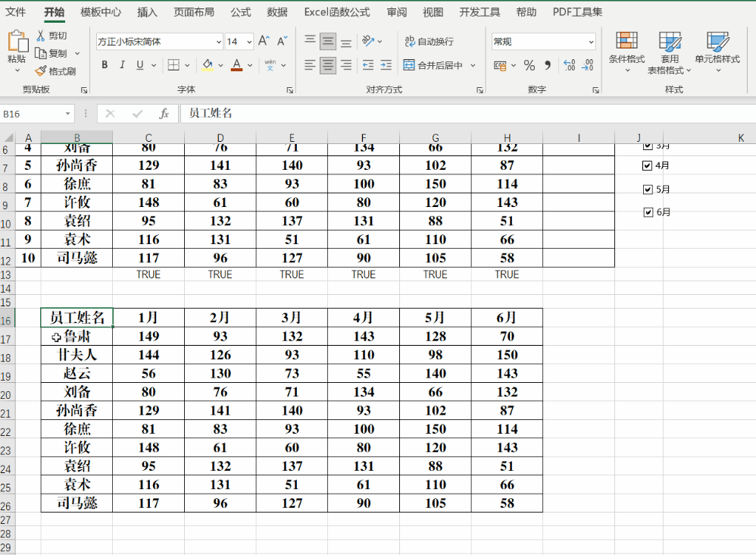Toggle Underline formatting
The image size is (756, 555).
[140, 64]
